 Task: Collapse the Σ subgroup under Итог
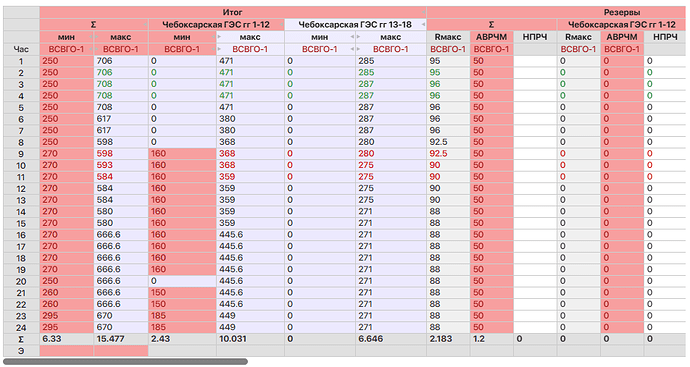tap(146, 25)
